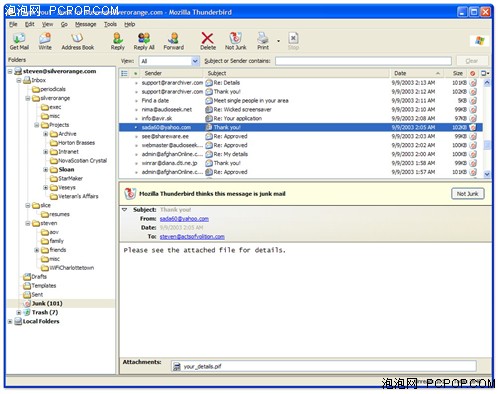Click the junk icon beside Mozilla Thunderbird thinks message
The width and height of the screenshot is (500, 394).
(130, 193)
